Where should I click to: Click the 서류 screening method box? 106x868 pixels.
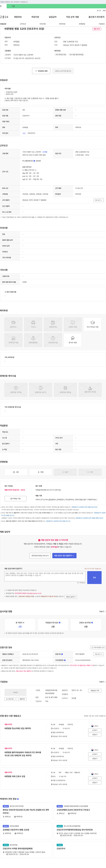pos(16,472)
